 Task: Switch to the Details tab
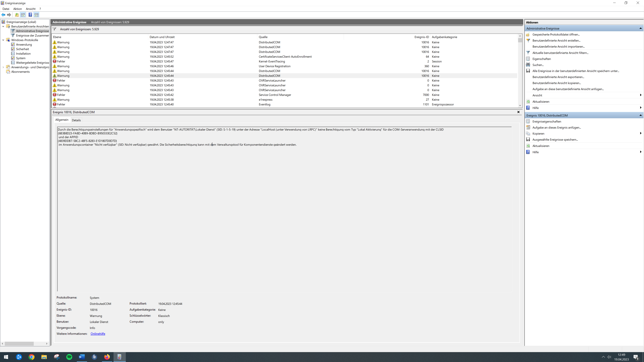76,120
